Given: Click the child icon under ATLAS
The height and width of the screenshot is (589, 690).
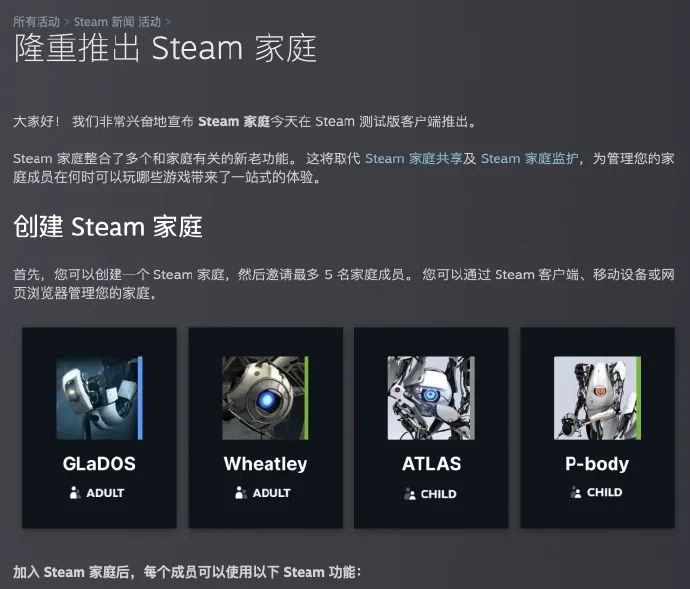Looking at the screenshot, I should click(x=409, y=494).
